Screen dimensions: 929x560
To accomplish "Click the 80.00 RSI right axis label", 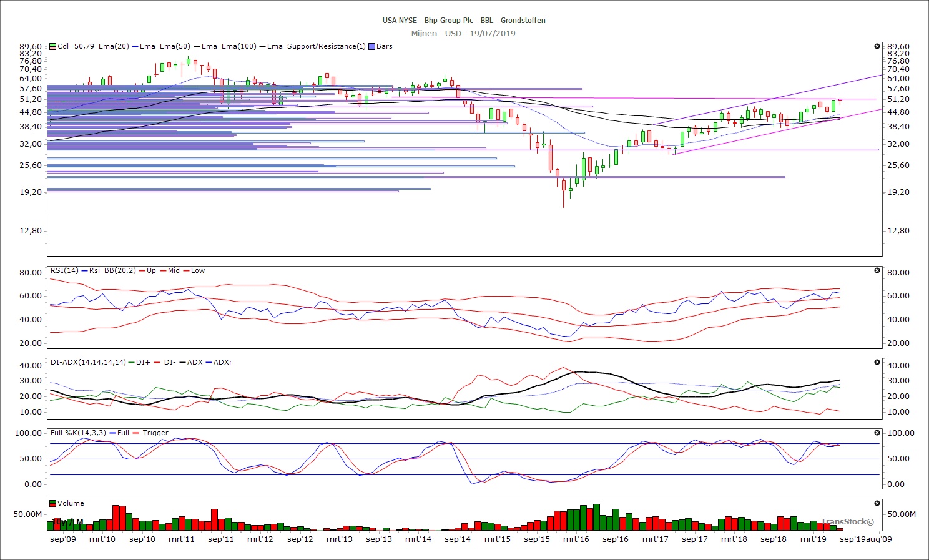I will click(898, 272).
